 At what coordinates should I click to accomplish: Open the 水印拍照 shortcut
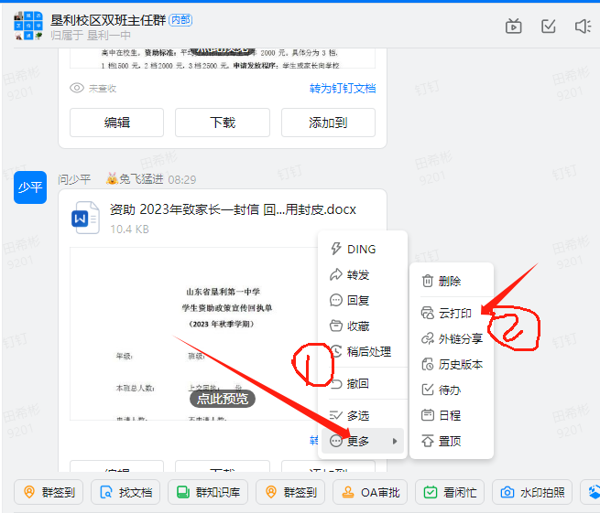pos(532,492)
